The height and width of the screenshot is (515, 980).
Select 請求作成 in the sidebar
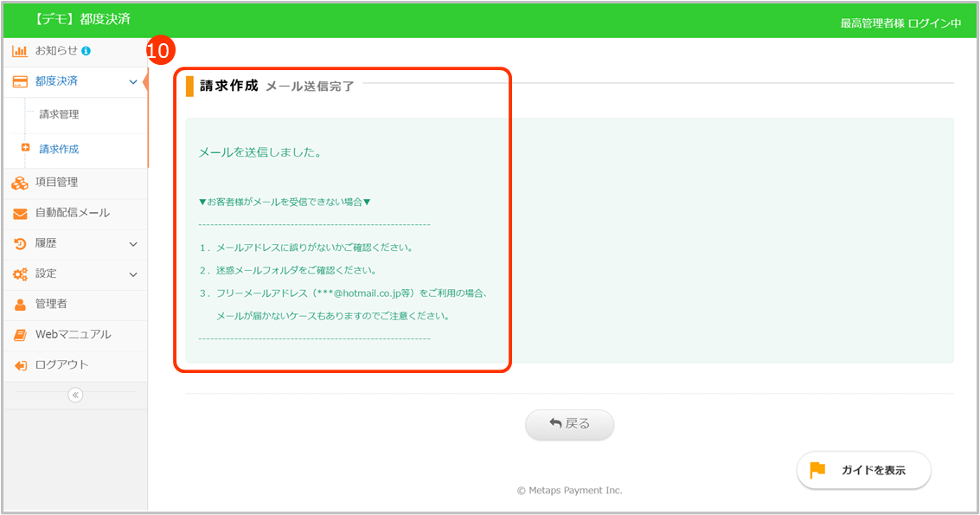tap(59, 149)
